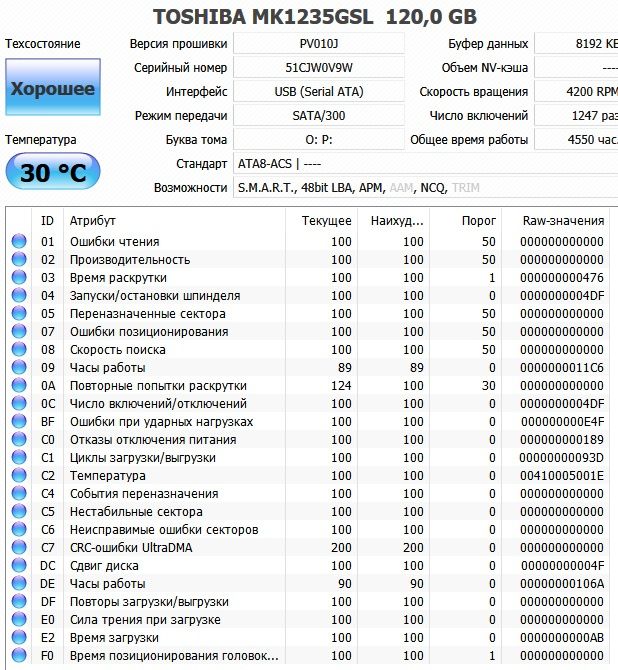Click raw value 0000000011C6
This screenshot has height=670, width=618.
pos(562,367)
